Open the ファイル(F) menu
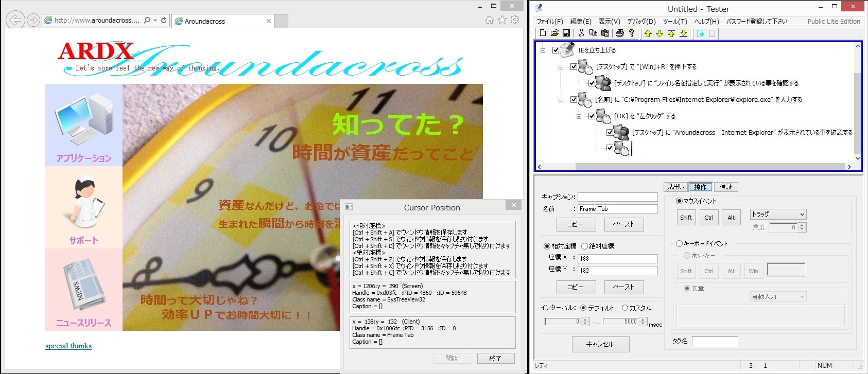Screen dimensions: 868x374 549,22
